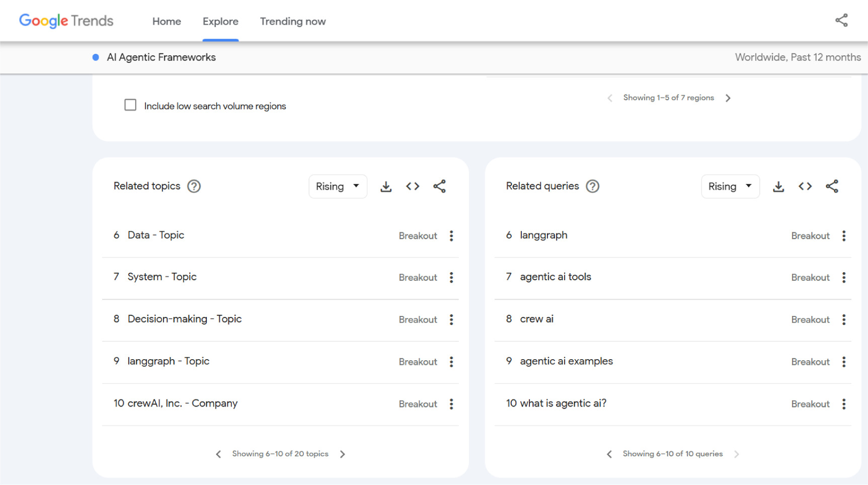Viewport: 868px width, 485px height.
Task: Go to next page of topics
Action: (342, 454)
